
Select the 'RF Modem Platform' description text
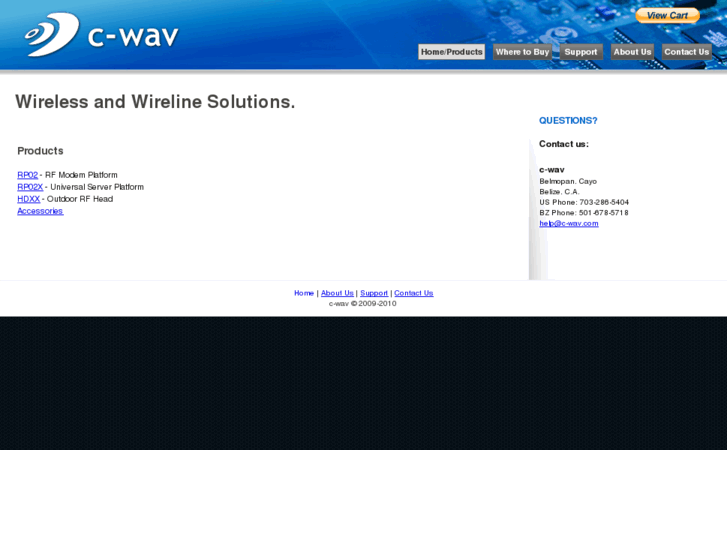(81, 175)
